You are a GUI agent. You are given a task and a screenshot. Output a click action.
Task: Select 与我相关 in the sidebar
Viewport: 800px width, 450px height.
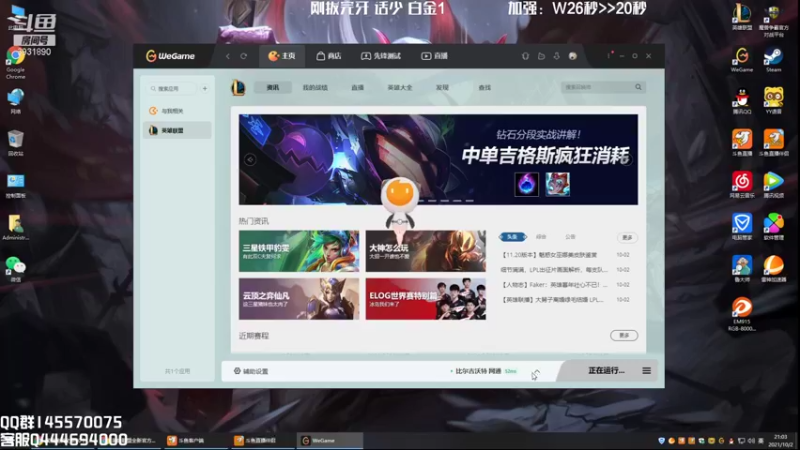click(x=177, y=111)
